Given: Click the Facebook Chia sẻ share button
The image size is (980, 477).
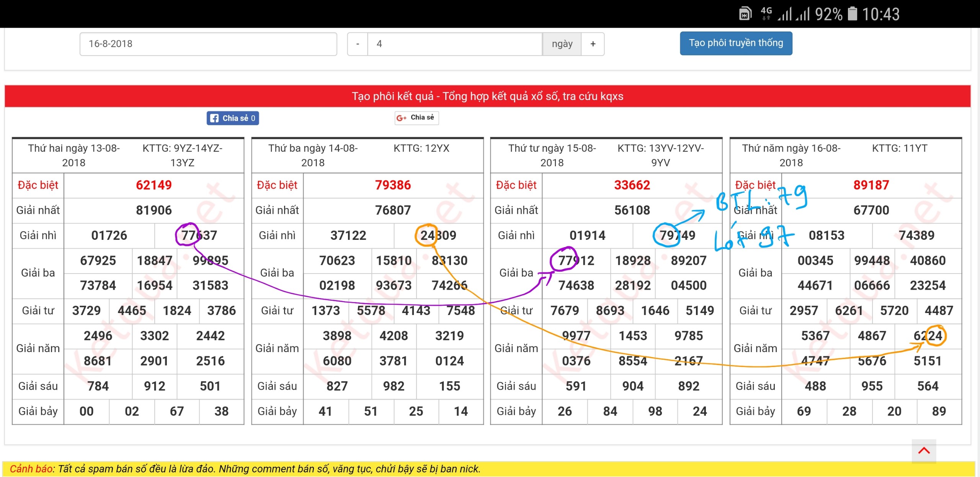Looking at the screenshot, I should click(x=233, y=118).
